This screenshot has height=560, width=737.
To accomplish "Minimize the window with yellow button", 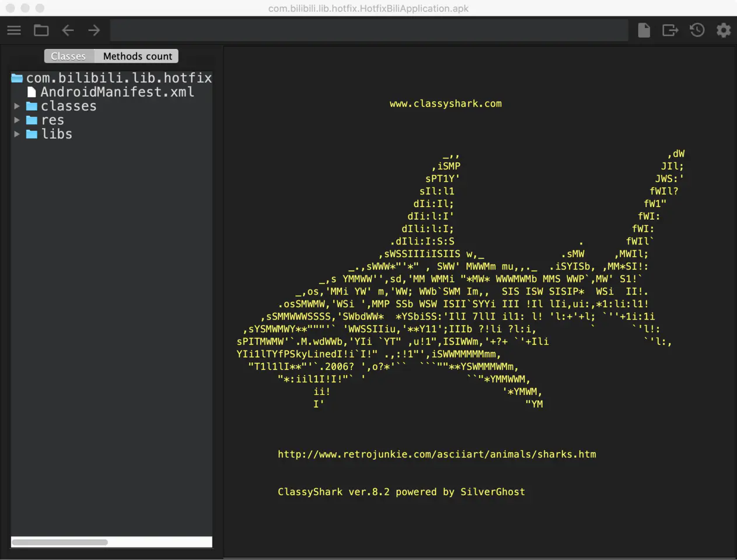I will 25,8.
